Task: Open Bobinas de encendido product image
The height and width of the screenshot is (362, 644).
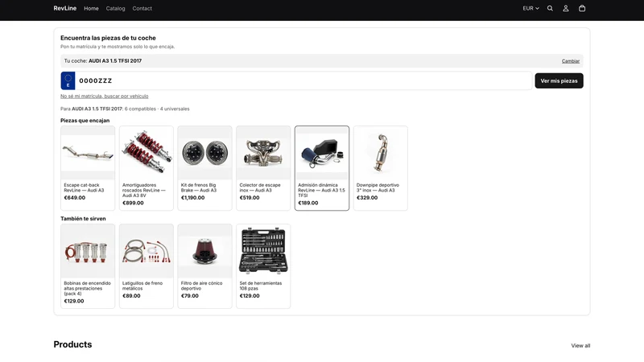Action: pyautogui.click(x=88, y=251)
